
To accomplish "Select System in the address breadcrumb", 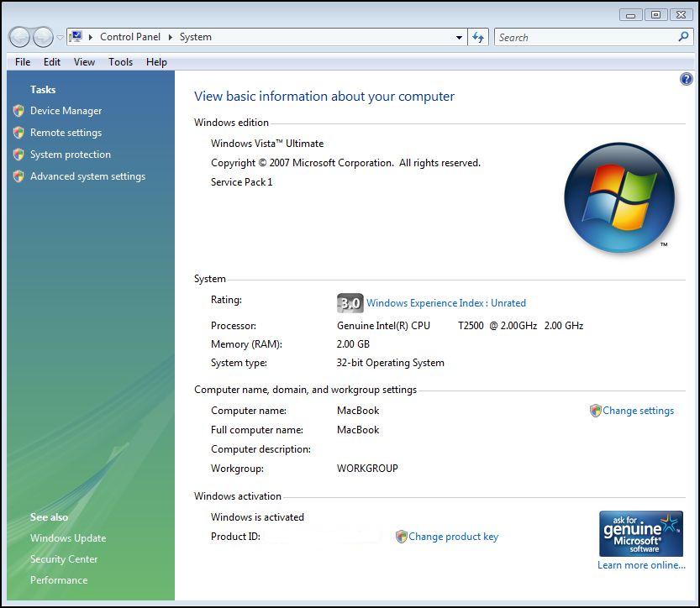I will pos(196,37).
